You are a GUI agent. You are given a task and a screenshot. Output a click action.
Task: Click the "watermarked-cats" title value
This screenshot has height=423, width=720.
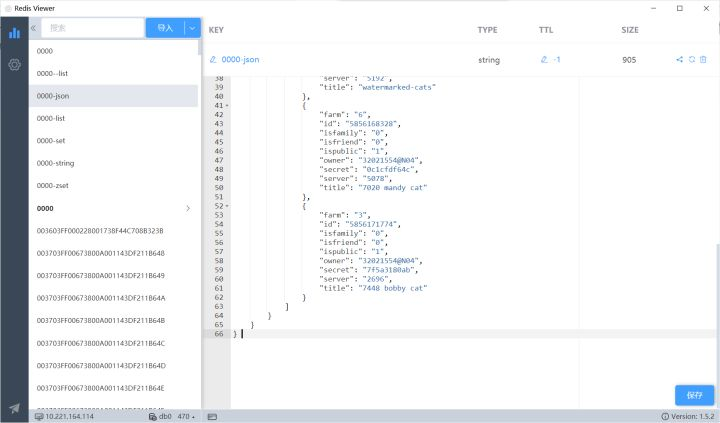397,87
